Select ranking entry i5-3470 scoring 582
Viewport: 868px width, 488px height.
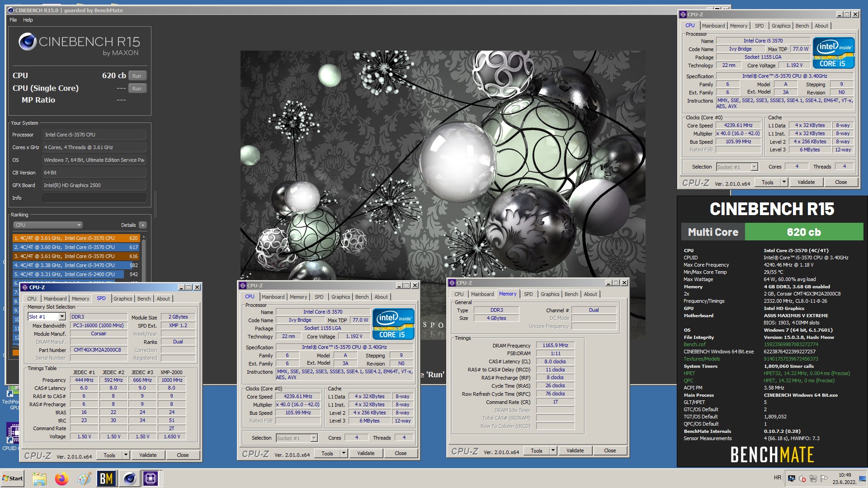pos(76,265)
